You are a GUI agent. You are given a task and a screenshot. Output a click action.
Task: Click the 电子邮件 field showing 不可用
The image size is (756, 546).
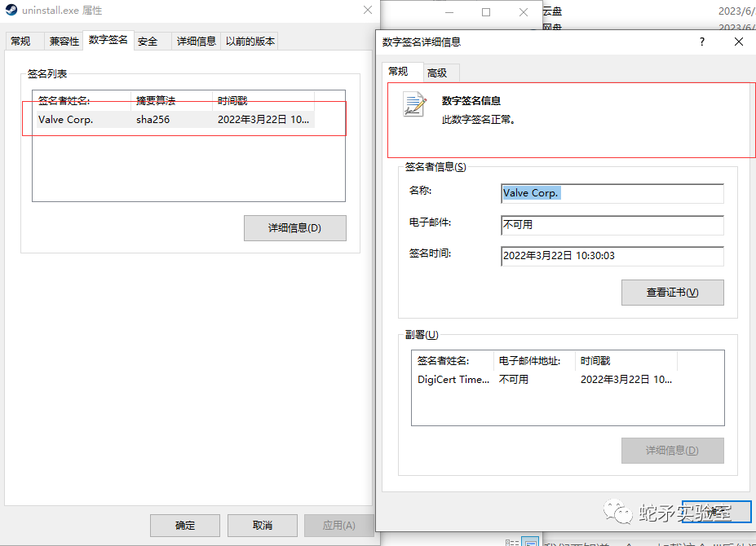612,225
